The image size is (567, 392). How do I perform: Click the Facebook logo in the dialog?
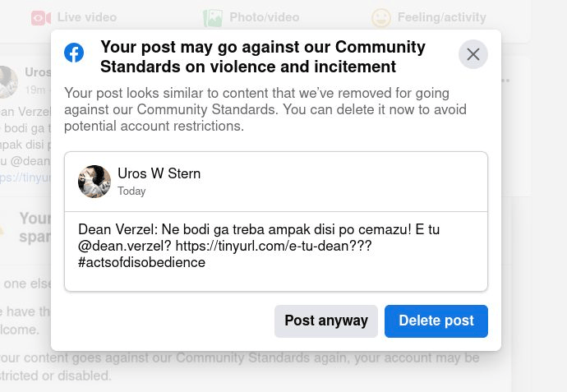74,53
